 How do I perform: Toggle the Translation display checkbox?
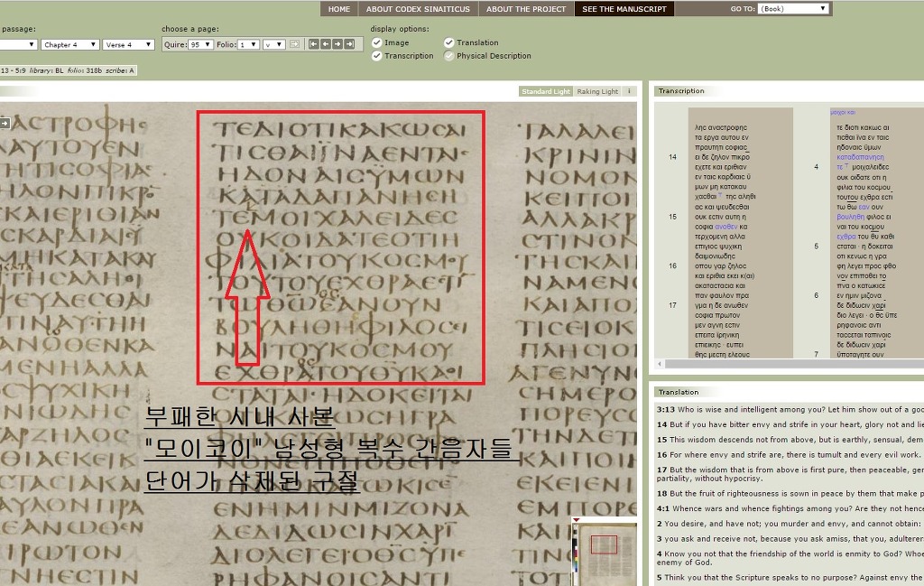(449, 42)
